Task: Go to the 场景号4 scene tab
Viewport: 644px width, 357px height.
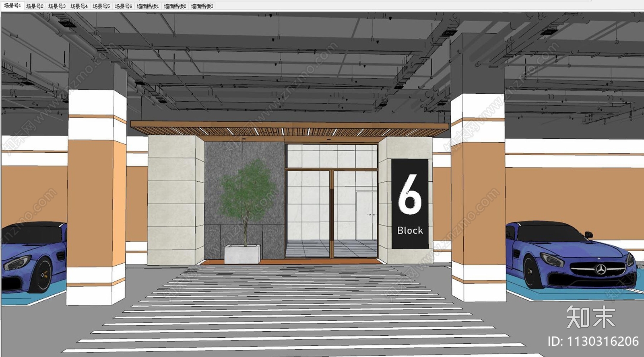Action: coord(79,6)
